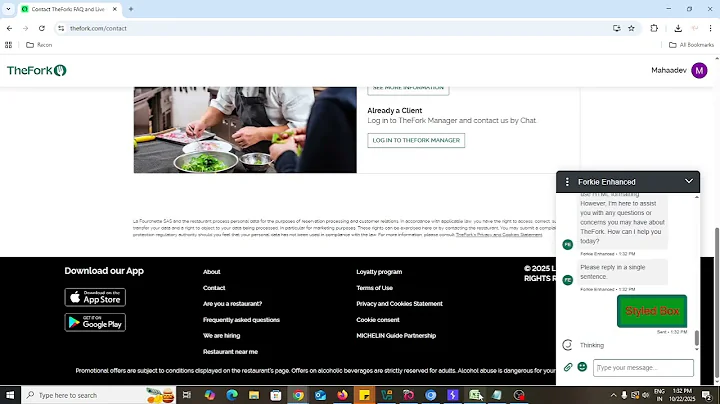720x404 pixels.
Task: Open the Cookie consent link
Action: point(378,320)
